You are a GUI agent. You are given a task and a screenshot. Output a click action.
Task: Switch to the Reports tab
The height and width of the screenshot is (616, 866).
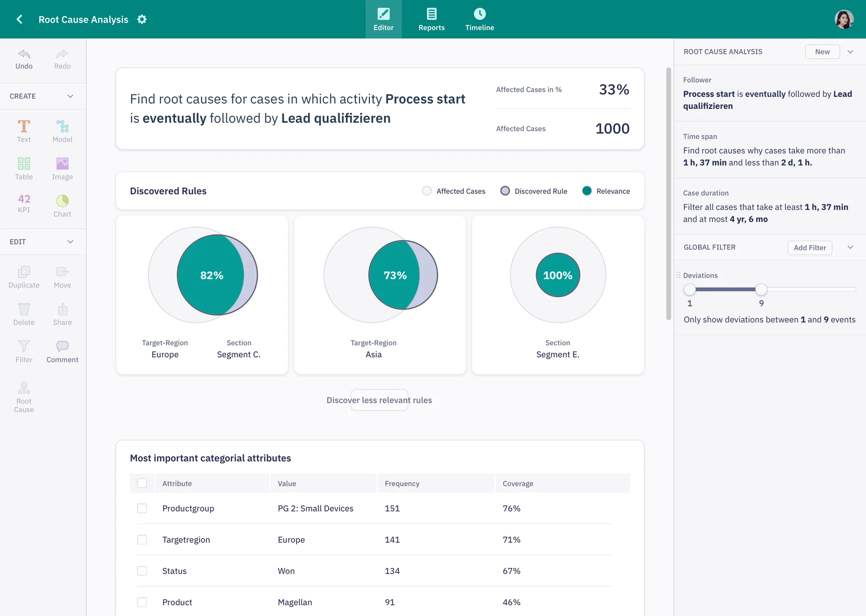pyautogui.click(x=432, y=20)
